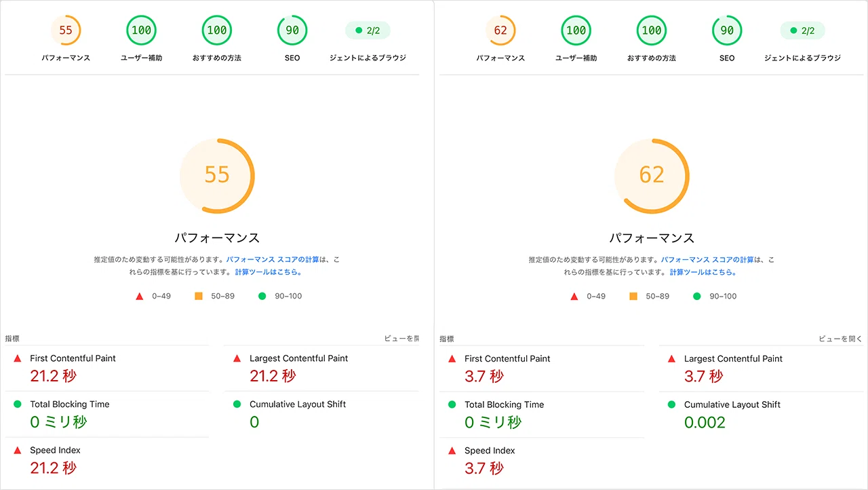This screenshot has height=490, width=868.
Task: Click red triangle beside Speed Index, score-55 report
Action: pyautogui.click(x=18, y=450)
